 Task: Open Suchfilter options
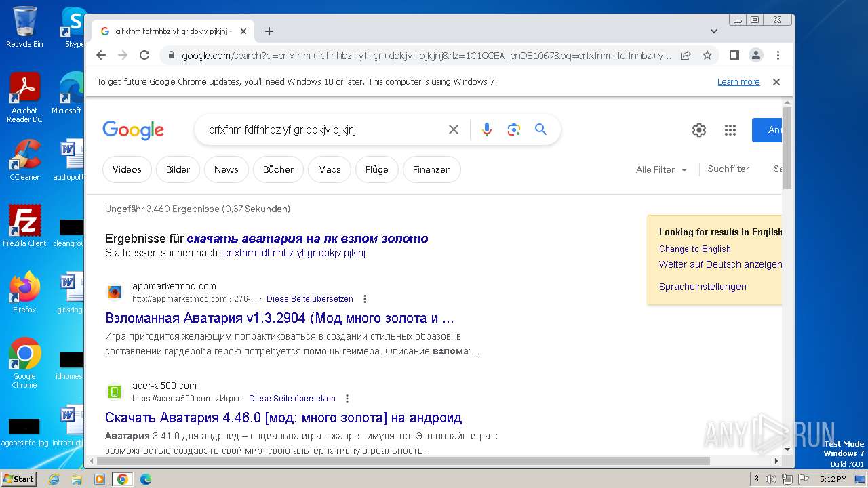[x=728, y=169]
